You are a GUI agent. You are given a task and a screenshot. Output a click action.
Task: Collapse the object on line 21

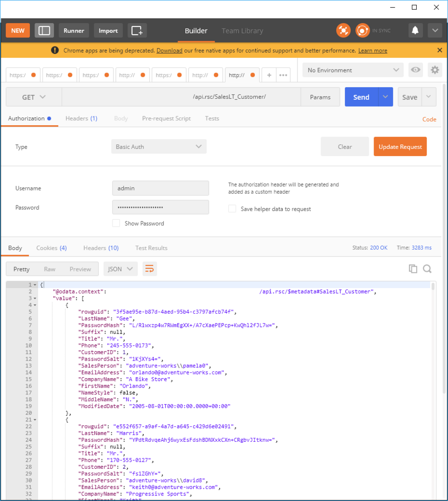35,420
